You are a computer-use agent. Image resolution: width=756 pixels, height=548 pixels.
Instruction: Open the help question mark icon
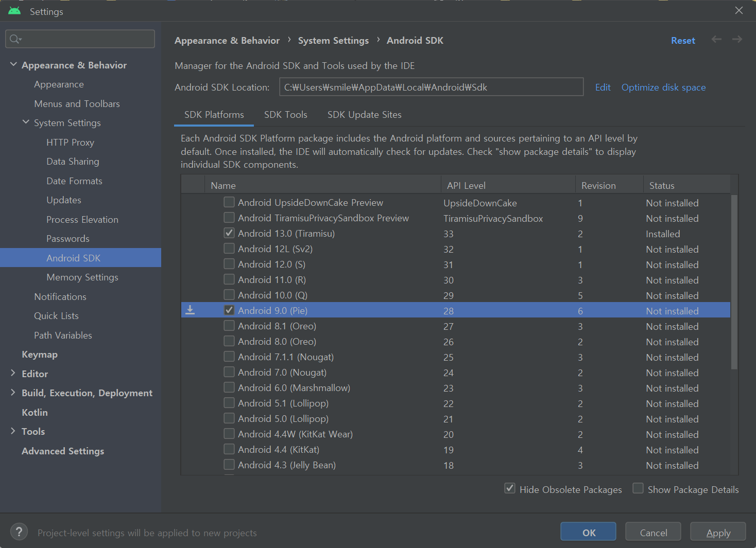tap(19, 532)
